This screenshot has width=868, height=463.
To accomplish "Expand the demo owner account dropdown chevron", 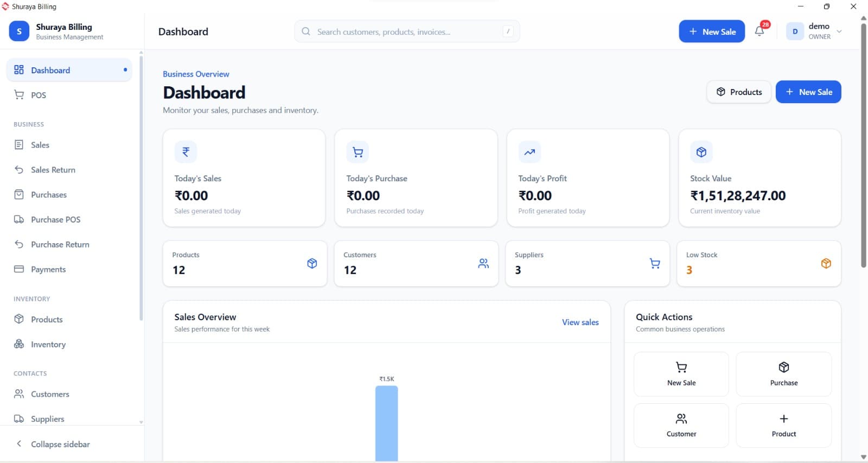I will 839,31.
